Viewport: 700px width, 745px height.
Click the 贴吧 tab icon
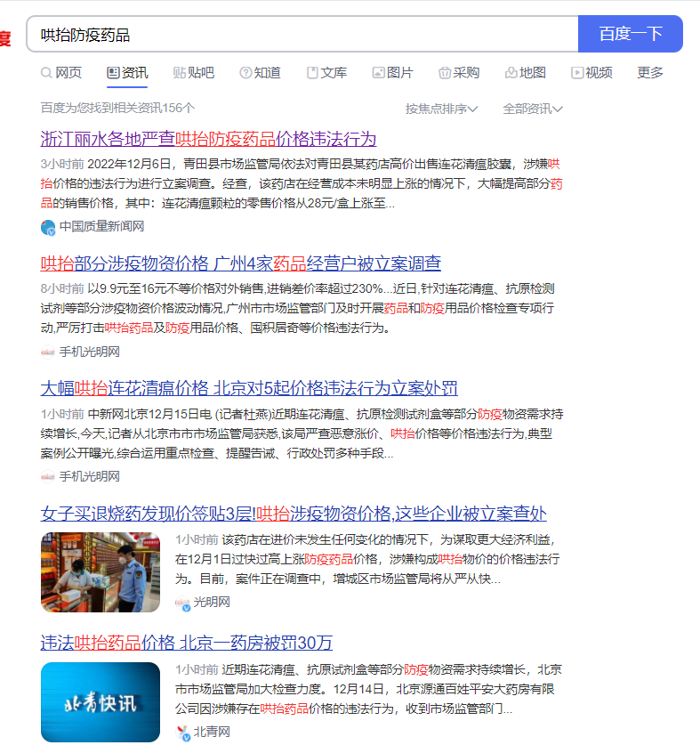click(x=179, y=73)
